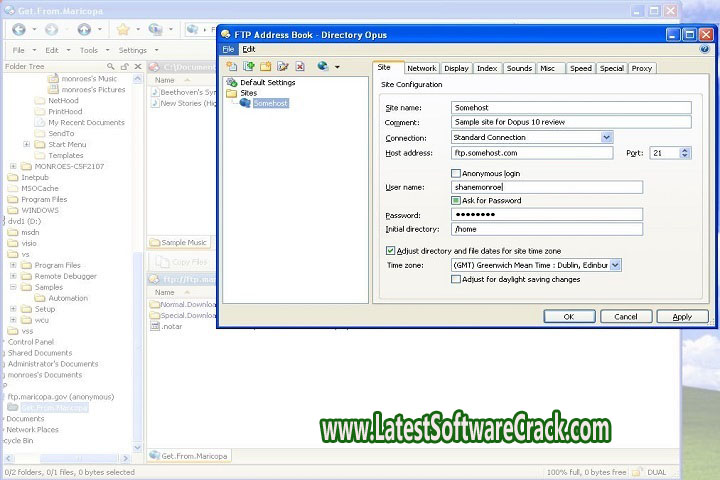Click the Favorites star icon
This screenshot has height=480, width=720.
coord(123,30)
